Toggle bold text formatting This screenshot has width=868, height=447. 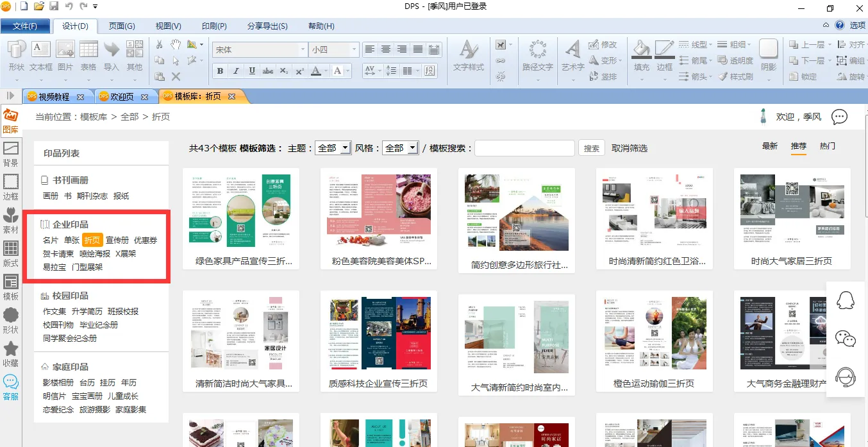pos(221,71)
